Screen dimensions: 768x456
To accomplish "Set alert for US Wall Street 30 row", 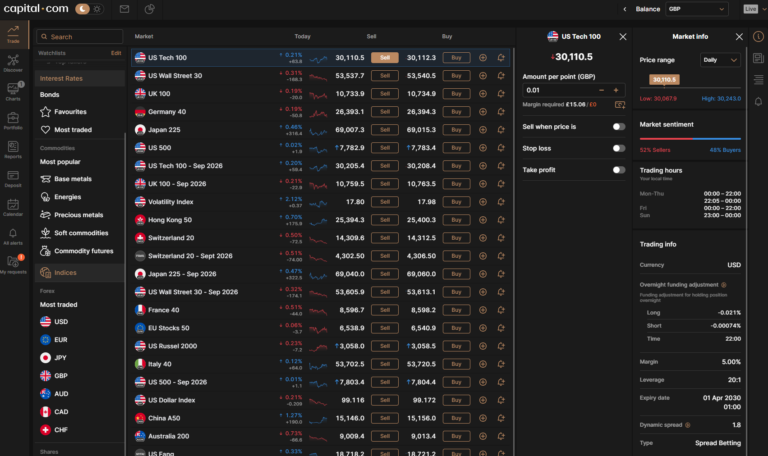I will (x=501, y=75).
